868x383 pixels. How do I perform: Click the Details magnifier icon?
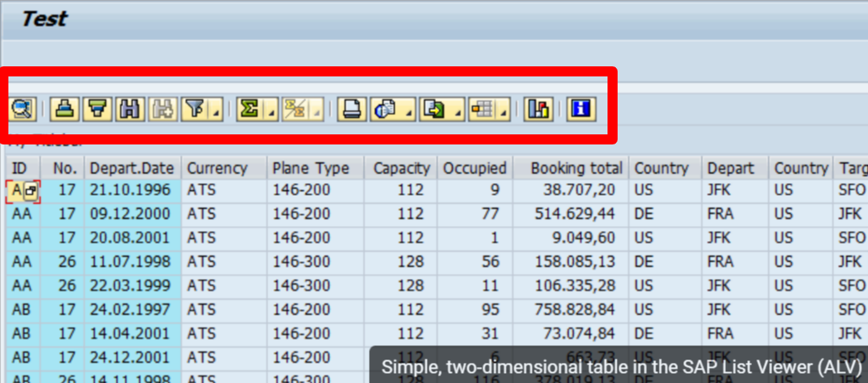21,108
